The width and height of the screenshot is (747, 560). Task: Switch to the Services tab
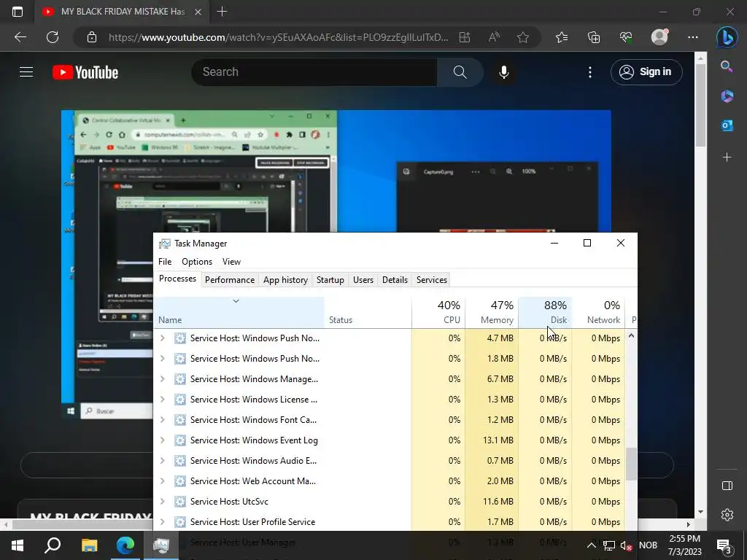pos(432,280)
